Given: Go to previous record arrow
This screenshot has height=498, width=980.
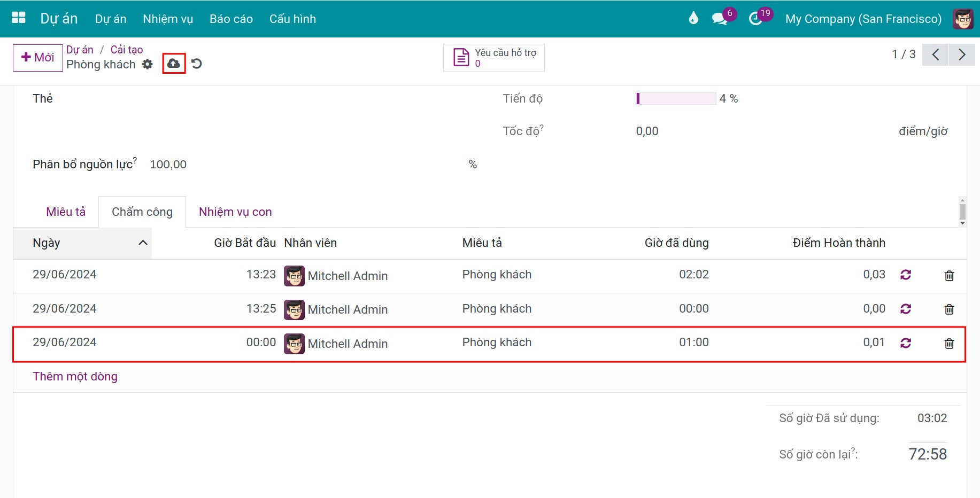Looking at the screenshot, I should pyautogui.click(x=936, y=55).
